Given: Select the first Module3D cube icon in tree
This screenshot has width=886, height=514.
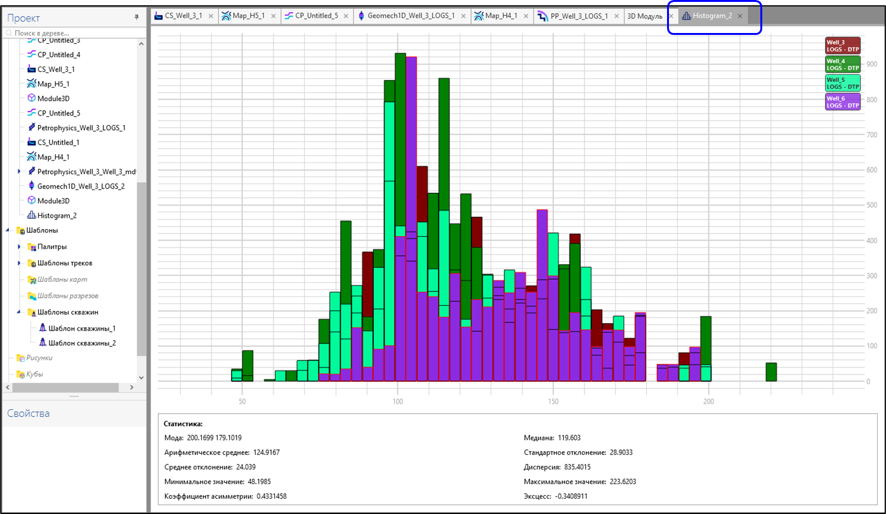Looking at the screenshot, I should click(31, 98).
